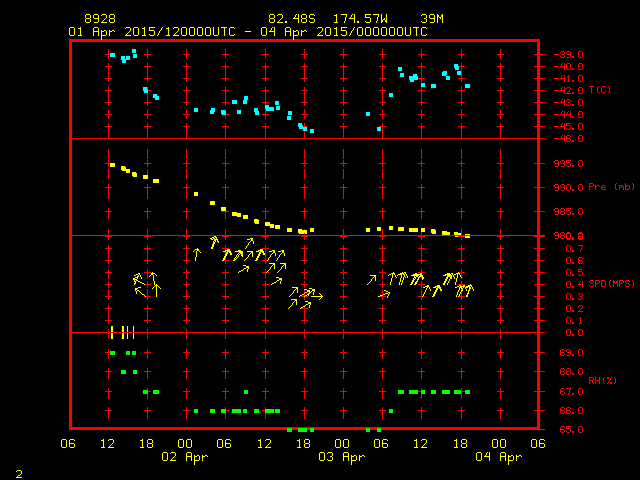Select the 02 Apr date marker
640x480 pixels.
click(185, 457)
